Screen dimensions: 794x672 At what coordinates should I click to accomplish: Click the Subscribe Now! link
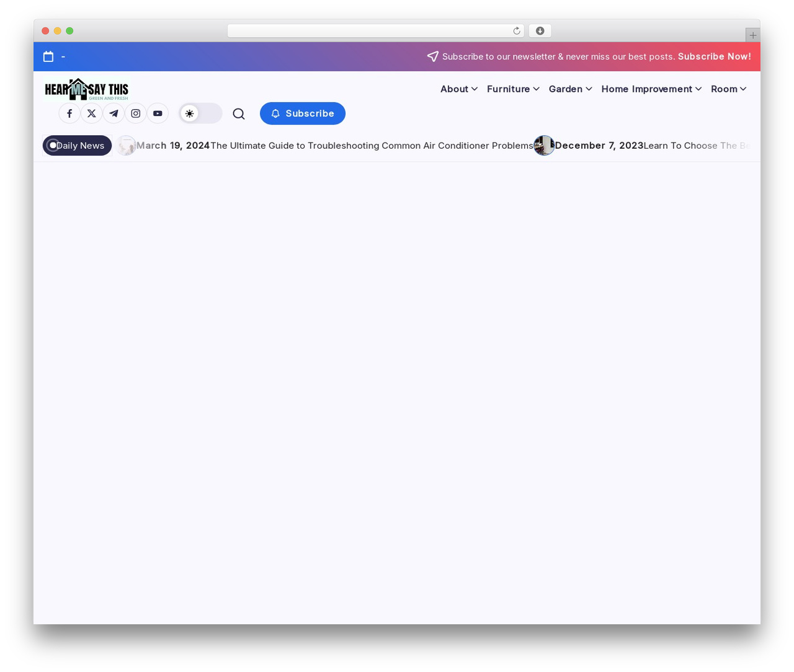pos(715,56)
